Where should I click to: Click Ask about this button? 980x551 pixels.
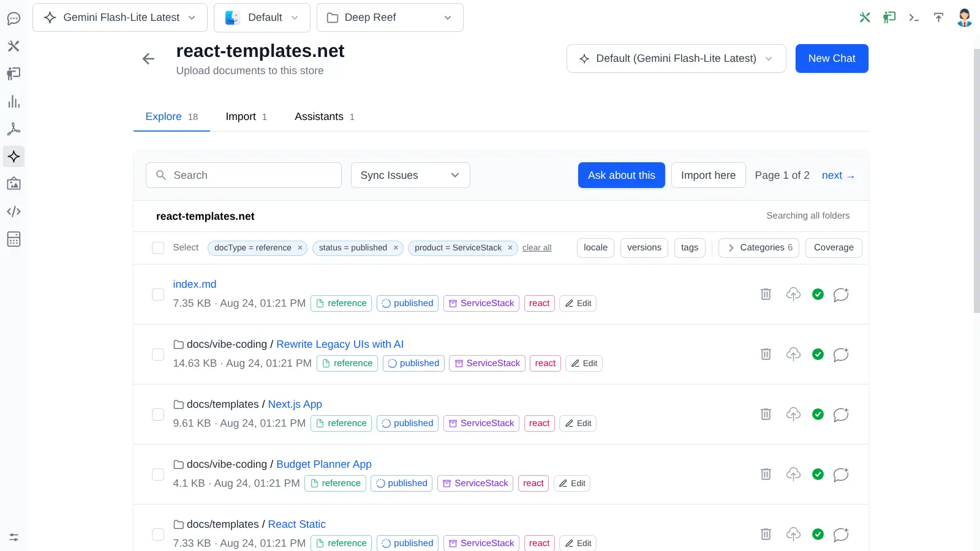pyautogui.click(x=622, y=175)
